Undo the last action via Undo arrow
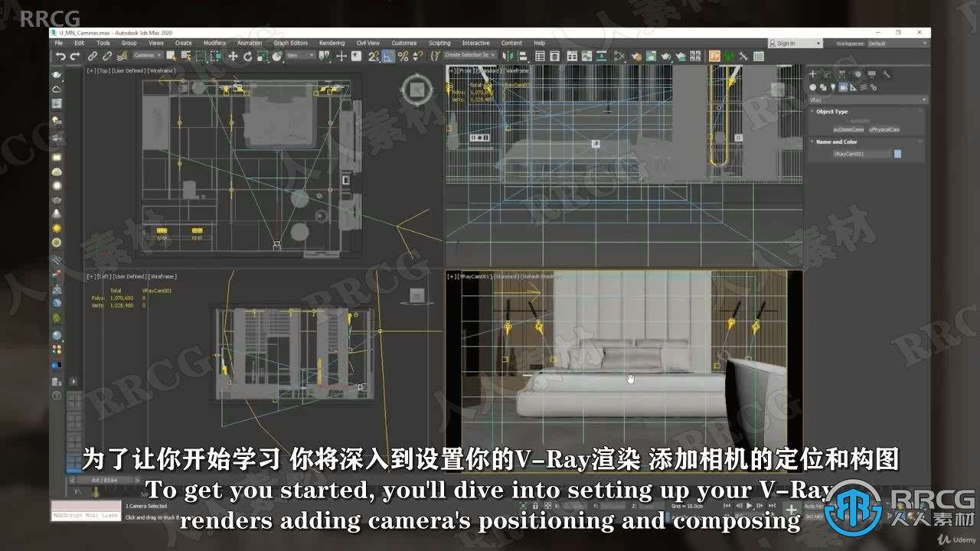This screenshot has width=980, height=551. point(60,56)
